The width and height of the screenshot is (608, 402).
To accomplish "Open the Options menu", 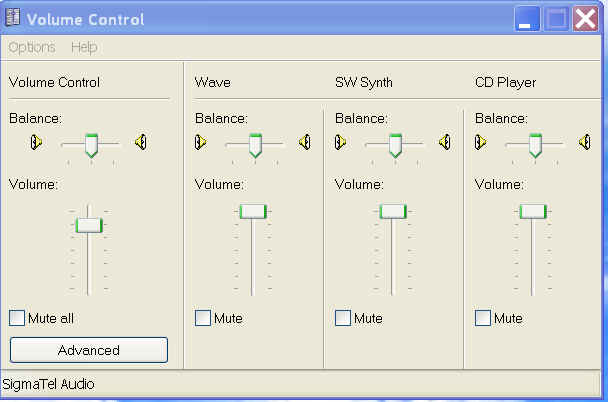I will click(x=32, y=47).
